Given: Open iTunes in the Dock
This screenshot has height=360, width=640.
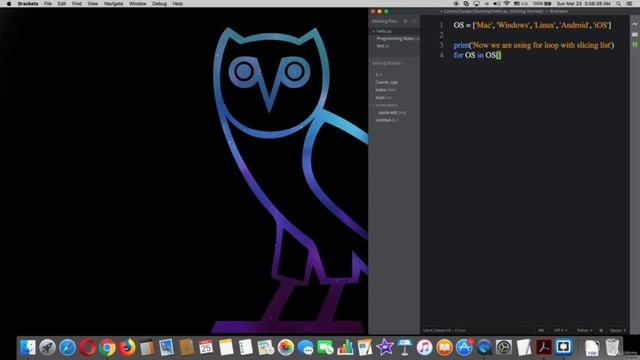Looking at the screenshot, I should [424, 348].
